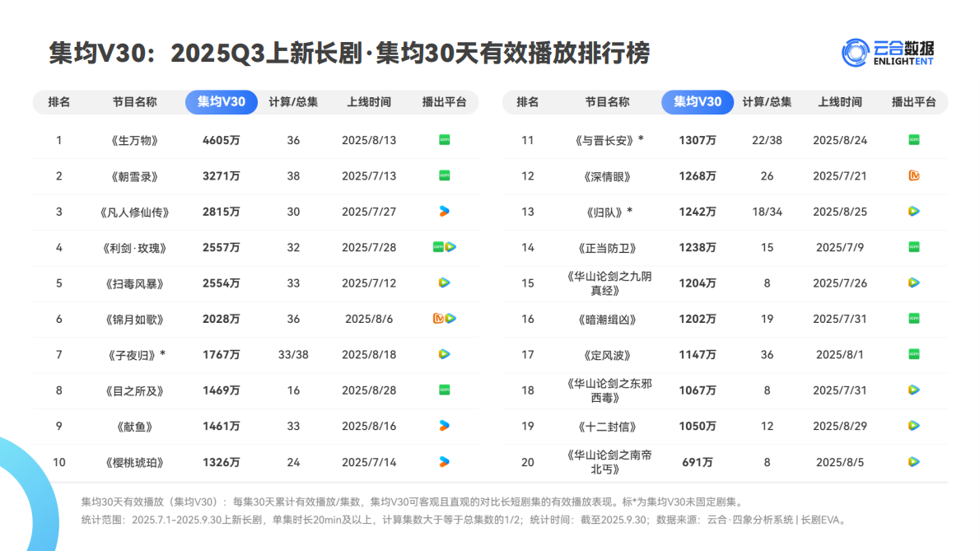
Task: Toggle the highlighted 集均V30 header in left table
Action: 221,102
